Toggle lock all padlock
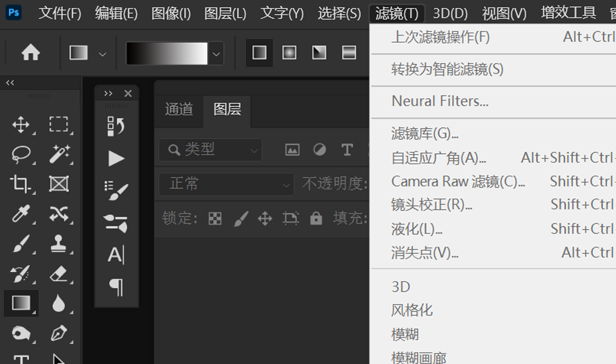Image resolution: width=616 pixels, height=364 pixels. pyautogui.click(x=316, y=218)
